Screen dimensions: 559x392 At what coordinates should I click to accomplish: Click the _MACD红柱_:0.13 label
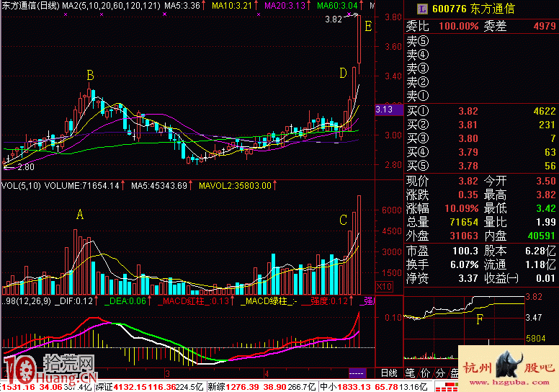point(193,301)
